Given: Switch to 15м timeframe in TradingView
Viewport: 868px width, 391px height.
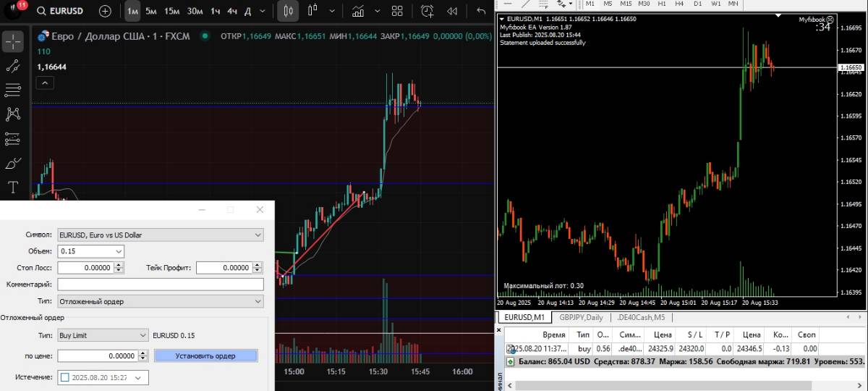Looking at the screenshot, I should pos(171,11).
